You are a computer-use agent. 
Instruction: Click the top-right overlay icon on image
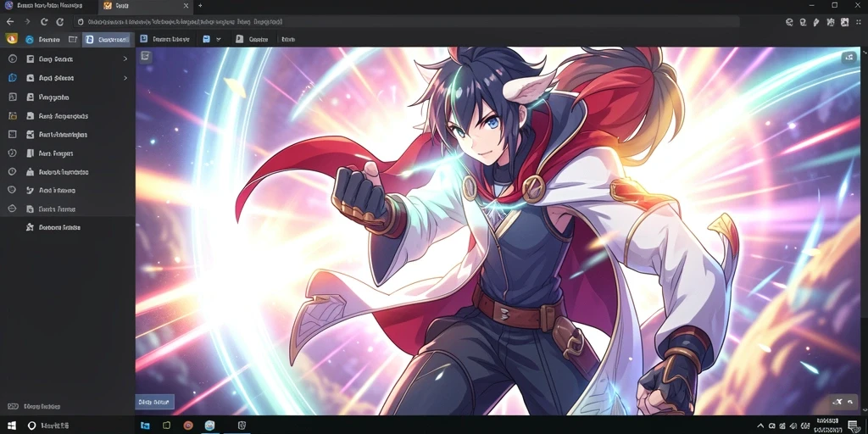coord(849,58)
